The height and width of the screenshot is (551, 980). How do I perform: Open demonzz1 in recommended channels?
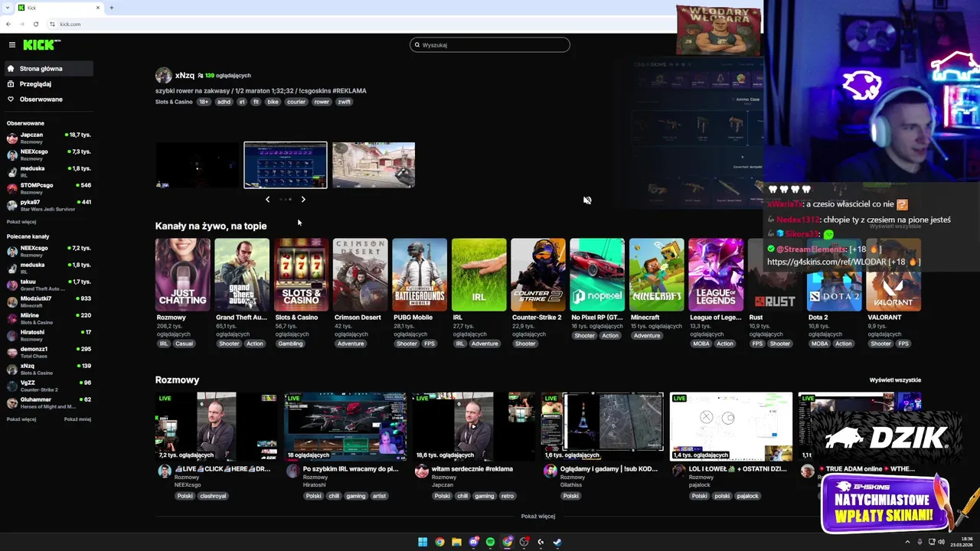(47, 352)
